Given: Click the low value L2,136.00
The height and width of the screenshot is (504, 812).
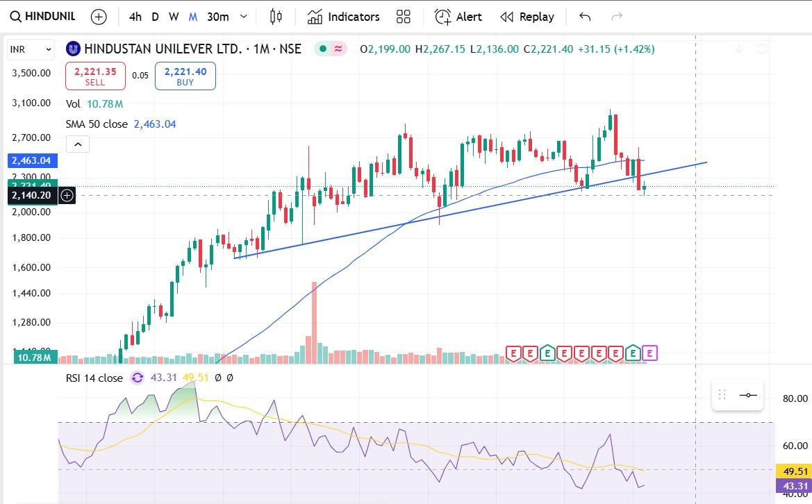Looking at the screenshot, I should [x=494, y=49].
